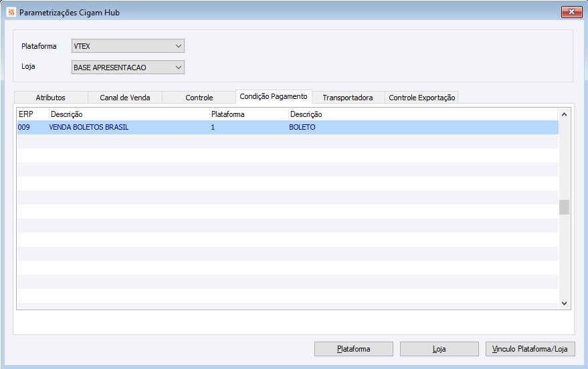The height and width of the screenshot is (369, 588).
Task: Click the vertical scrollbar thumb of the grid
Action: pos(564,207)
